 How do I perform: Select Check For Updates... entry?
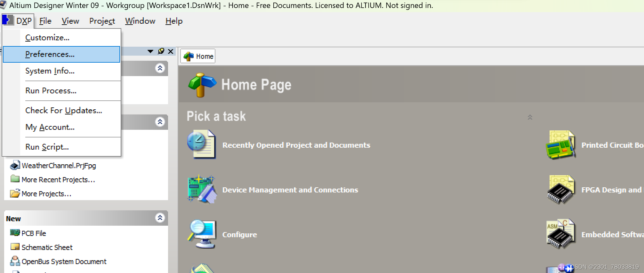pos(61,110)
